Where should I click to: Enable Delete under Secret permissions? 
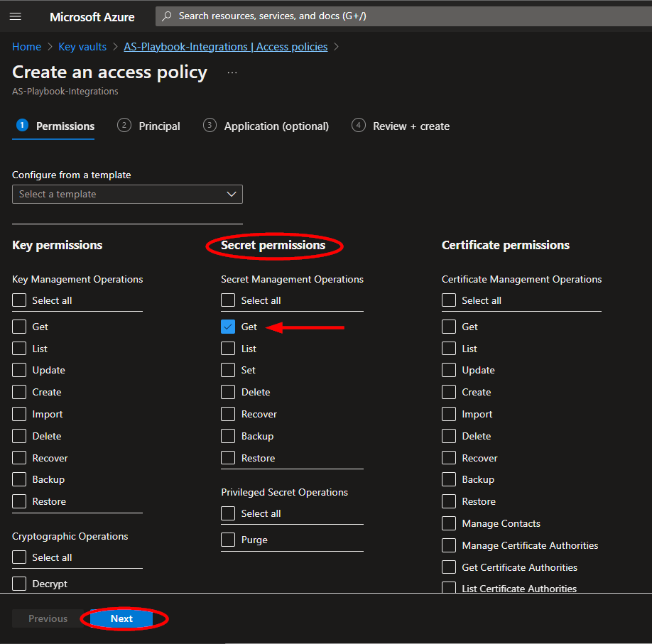[x=228, y=392]
